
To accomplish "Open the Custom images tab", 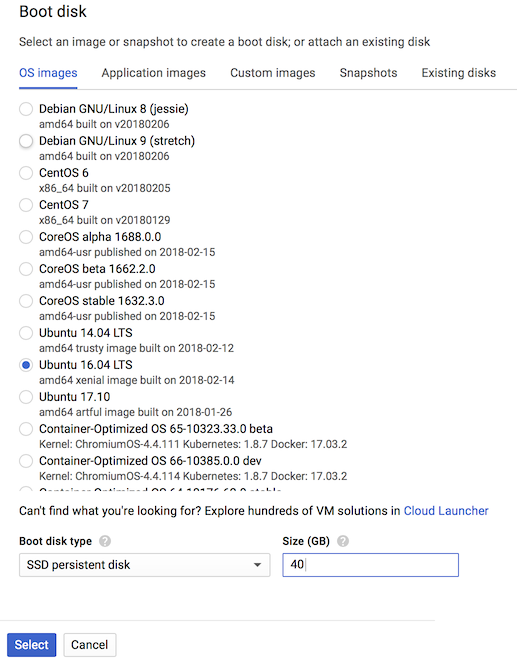I will tap(273, 73).
